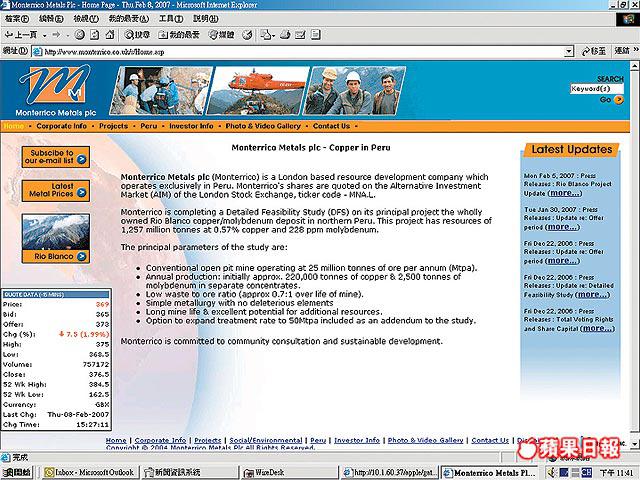Click the 移至 Go button beside address bar
Viewport: 640px width, 480px height.
click(x=593, y=51)
